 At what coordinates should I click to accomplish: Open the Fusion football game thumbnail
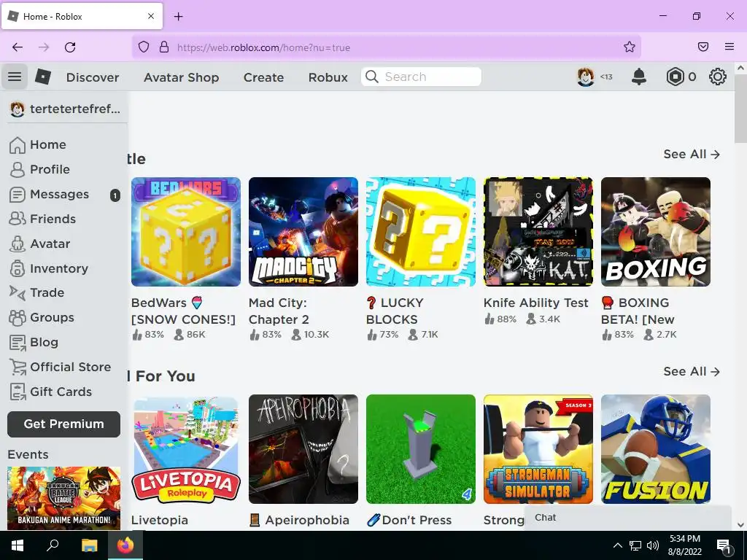point(656,448)
